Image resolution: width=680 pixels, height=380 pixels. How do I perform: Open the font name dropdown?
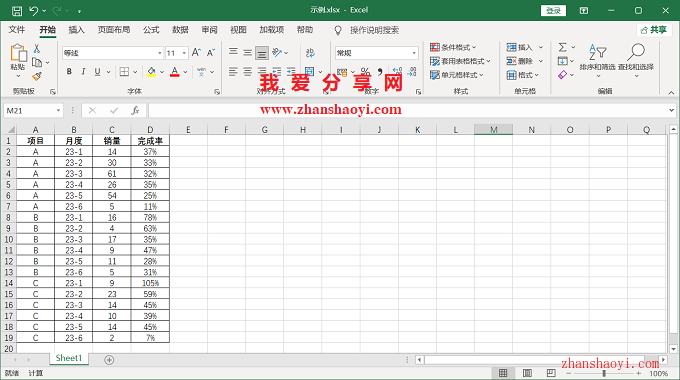pos(160,53)
